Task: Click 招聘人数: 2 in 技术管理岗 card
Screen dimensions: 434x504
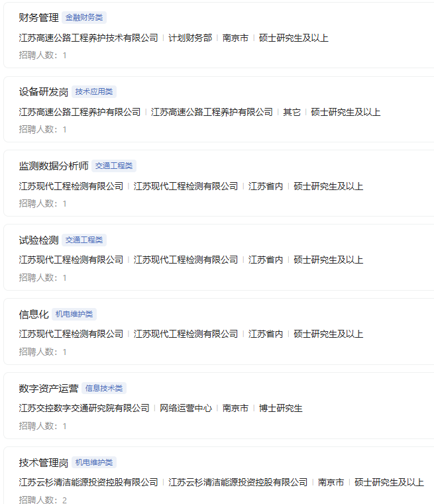Action: [x=43, y=500]
